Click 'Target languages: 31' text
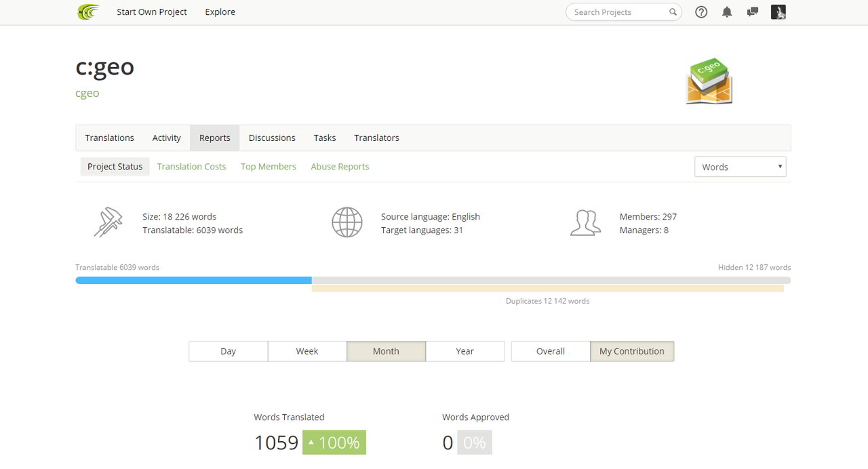The height and width of the screenshot is (469, 868). pos(422,230)
